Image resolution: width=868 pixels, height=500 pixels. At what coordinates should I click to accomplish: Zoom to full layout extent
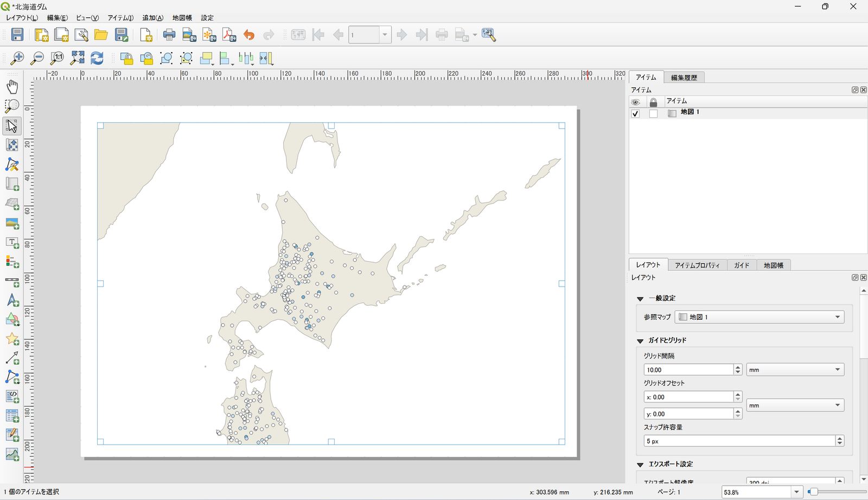click(x=78, y=58)
